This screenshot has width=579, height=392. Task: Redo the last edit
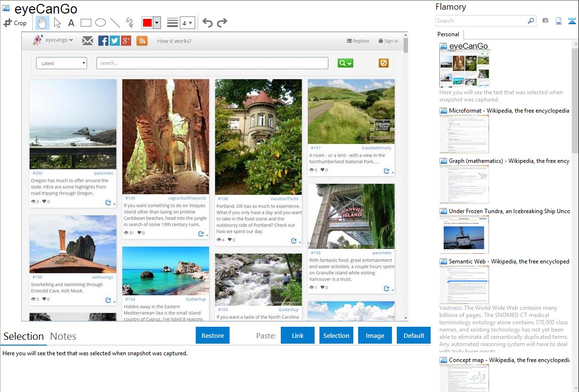(222, 23)
